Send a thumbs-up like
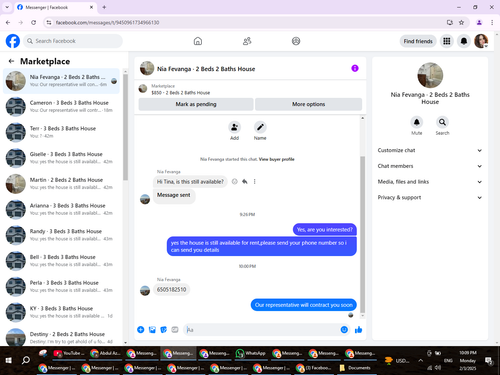This screenshot has height=375, width=500. click(358, 330)
